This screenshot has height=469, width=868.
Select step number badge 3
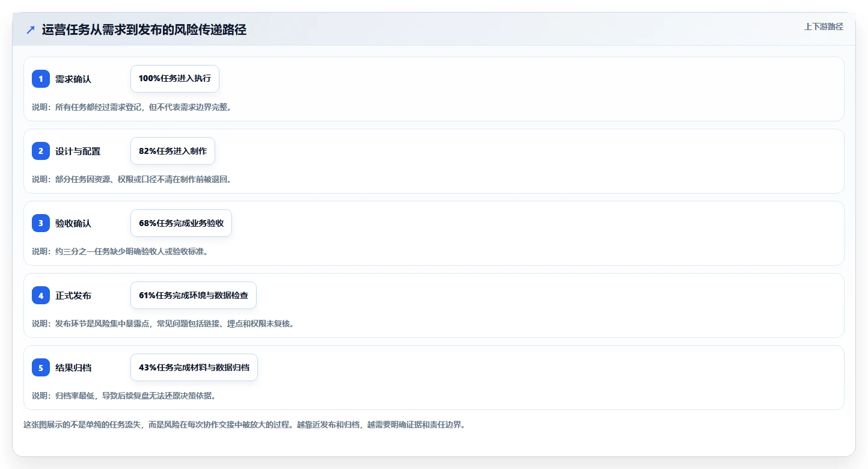[x=41, y=223]
